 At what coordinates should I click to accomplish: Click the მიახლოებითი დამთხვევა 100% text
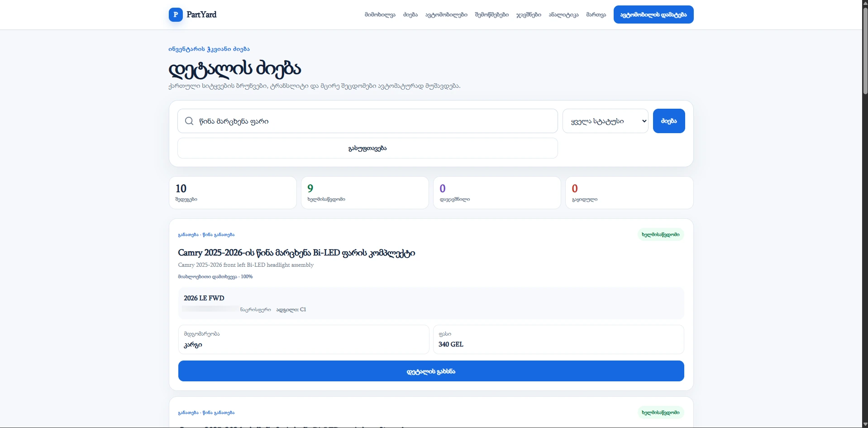(215, 277)
